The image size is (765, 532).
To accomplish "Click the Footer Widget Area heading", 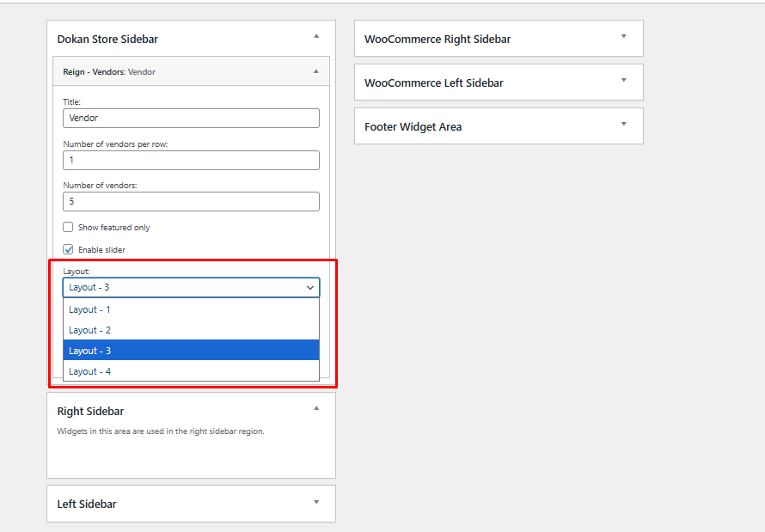I will coord(413,127).
